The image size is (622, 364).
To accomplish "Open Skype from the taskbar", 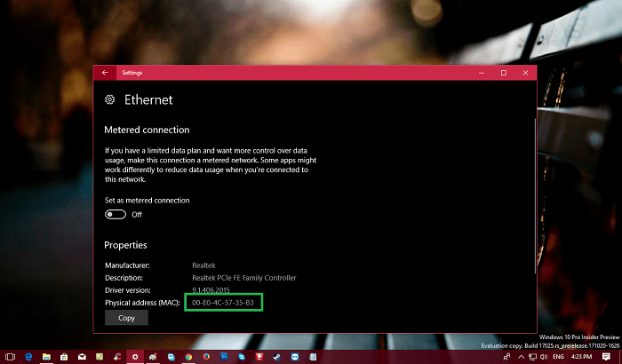I will pos(242,357).
